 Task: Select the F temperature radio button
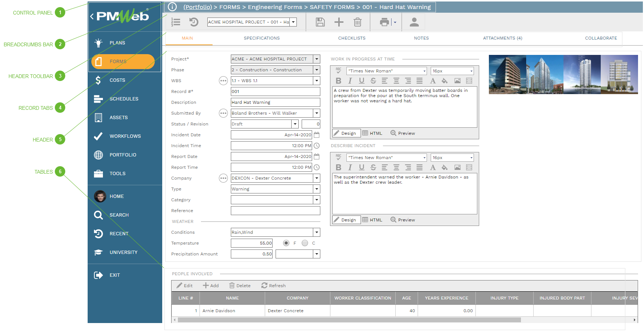(286, 243)
